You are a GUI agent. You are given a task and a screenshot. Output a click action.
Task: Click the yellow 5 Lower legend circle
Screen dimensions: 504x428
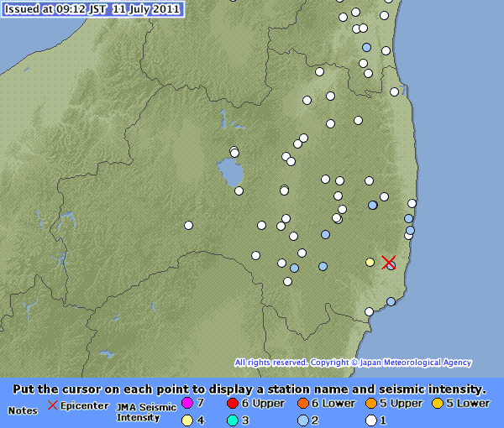tap(437, 404)
